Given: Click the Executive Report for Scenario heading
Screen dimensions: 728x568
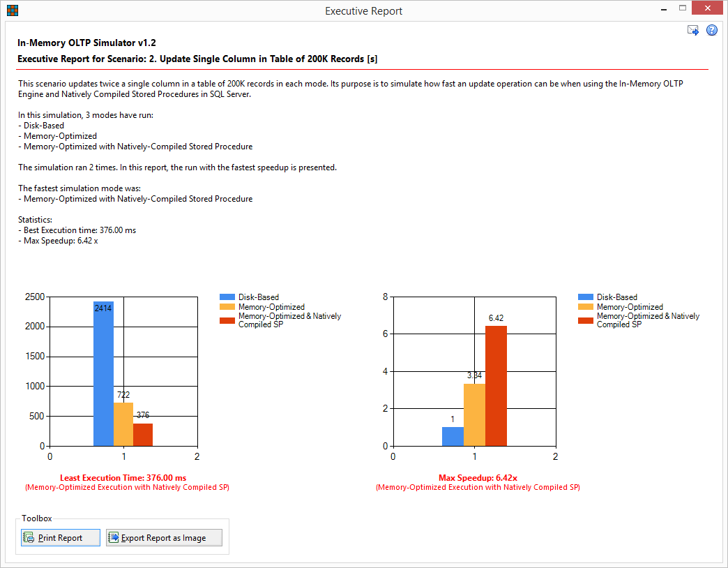Looking at the screenshot, I should point(197,59).
